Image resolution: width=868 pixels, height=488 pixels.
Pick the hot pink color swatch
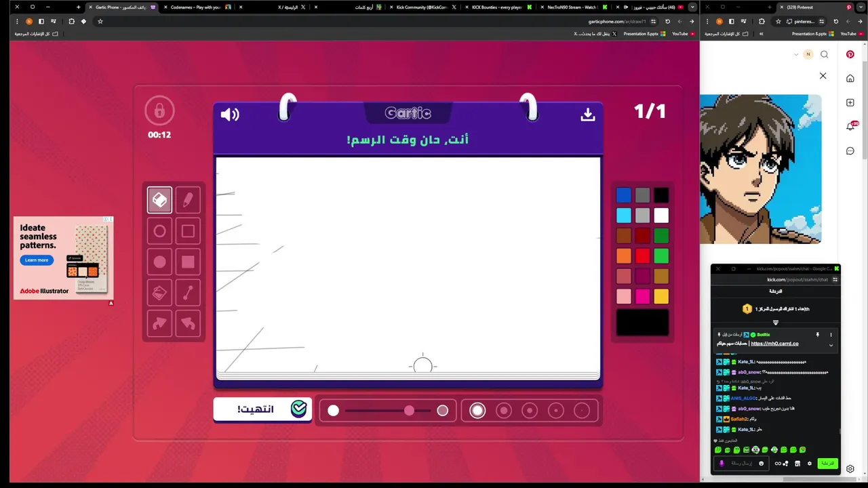click(x=643, y=296)
